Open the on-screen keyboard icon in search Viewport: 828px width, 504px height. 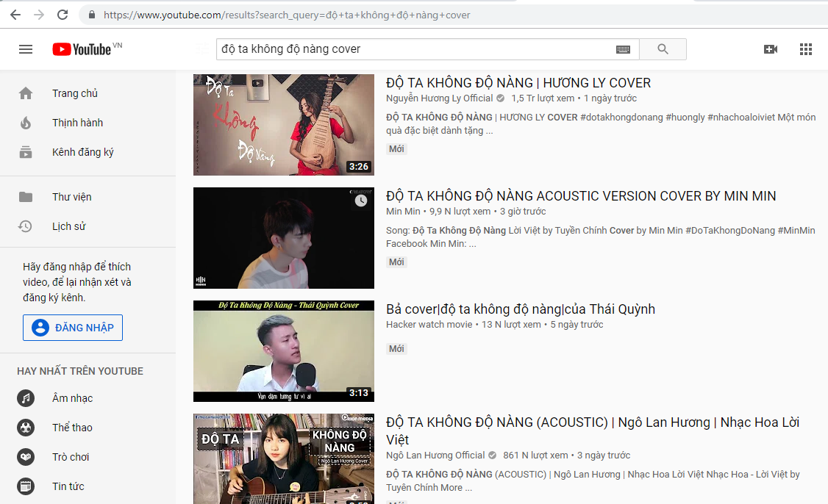click(623, 49)
